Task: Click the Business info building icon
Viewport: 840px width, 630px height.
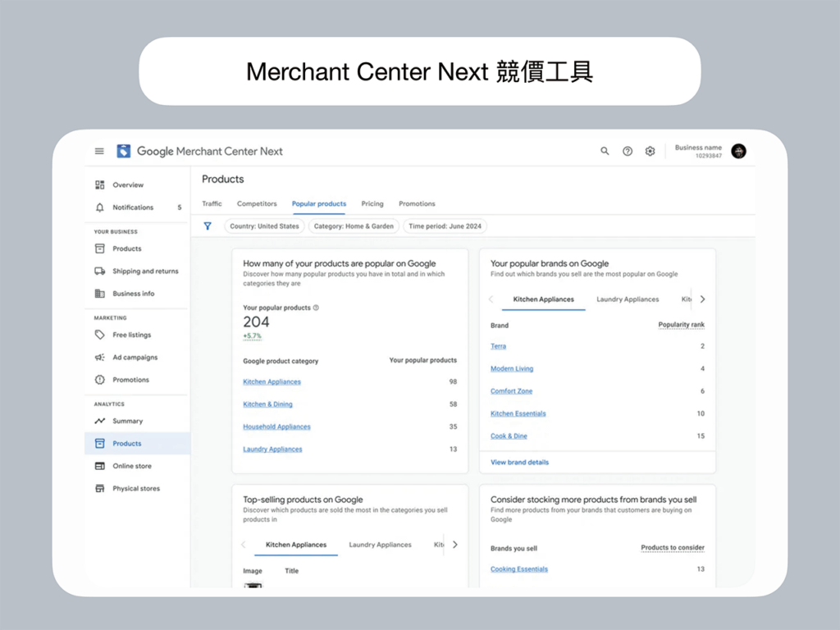Action: coord(99,294)
